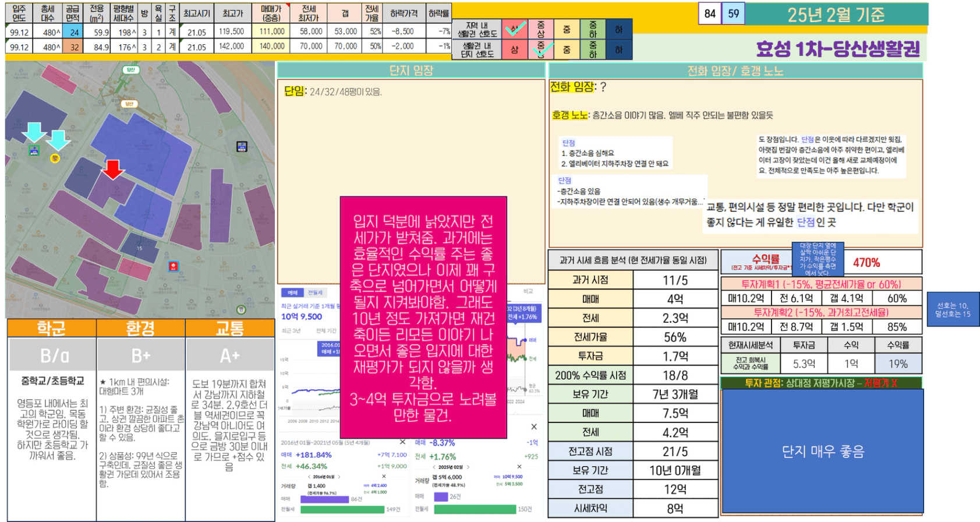Close the 2016년 01월 volume popup
This screenshot has width=980, height=522.
(x=384, y=476)
